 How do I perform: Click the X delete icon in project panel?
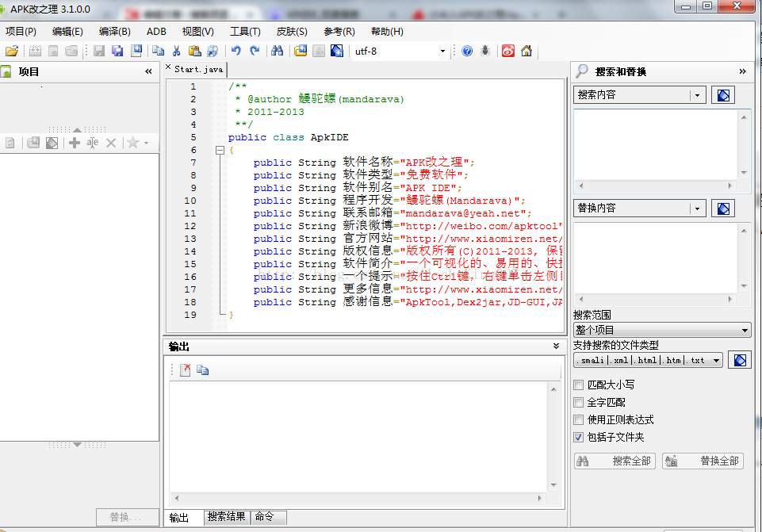tap(111, 143)
